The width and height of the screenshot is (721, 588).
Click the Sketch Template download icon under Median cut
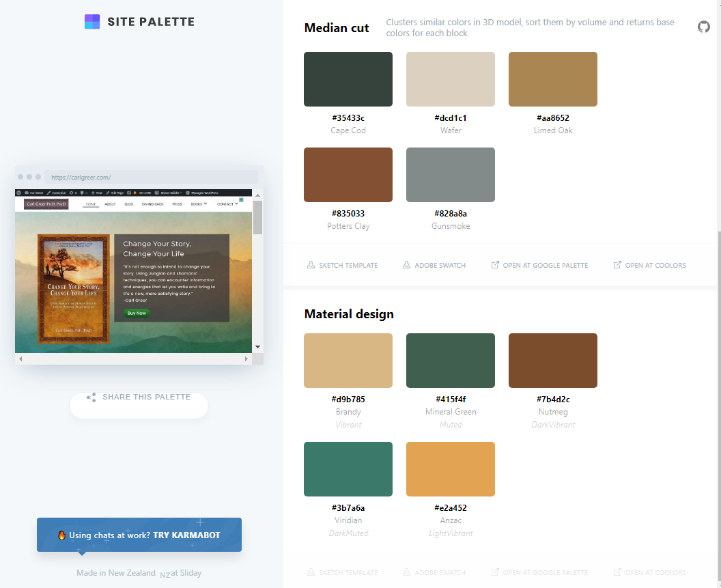click(x=311, y=265)
